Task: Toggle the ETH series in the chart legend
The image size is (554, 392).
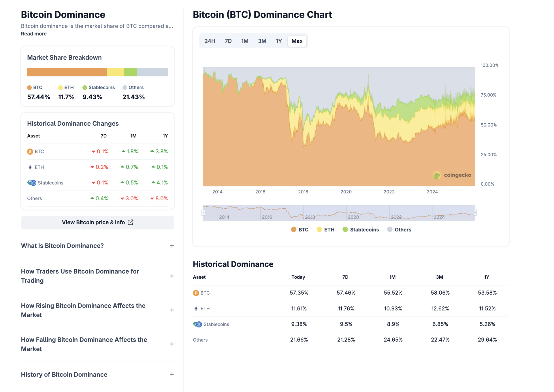Action: coord(325,229)
